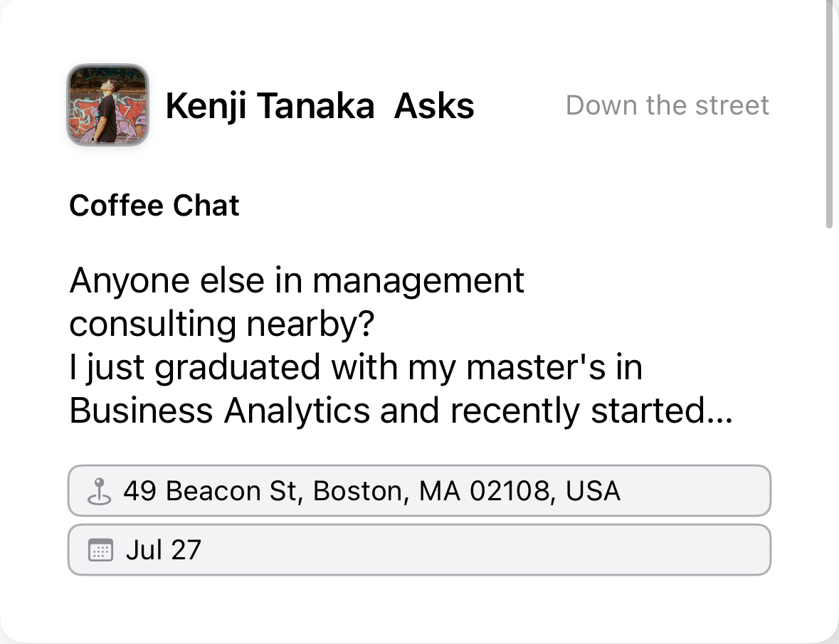Screen dimensions: 839x644
Task: Click the calendar icon beside Jul 27
Action: pos(100,550)
